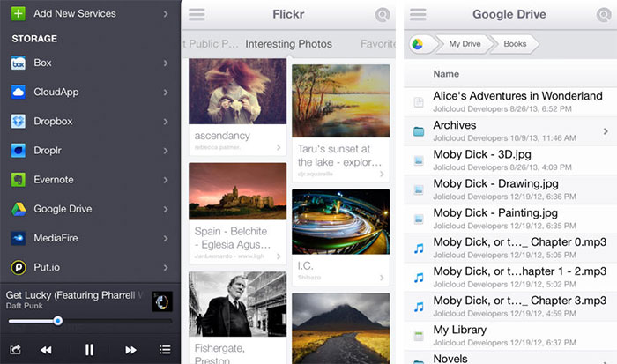Click the green Add New Services plus icon
The width and height of the screenshot is (617, 364).
19,13
